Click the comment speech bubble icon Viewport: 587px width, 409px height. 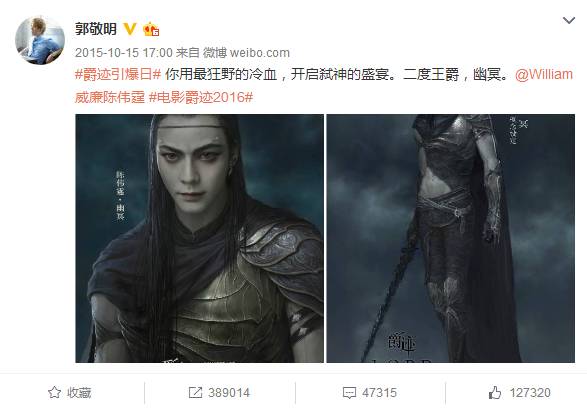[349, 393]
